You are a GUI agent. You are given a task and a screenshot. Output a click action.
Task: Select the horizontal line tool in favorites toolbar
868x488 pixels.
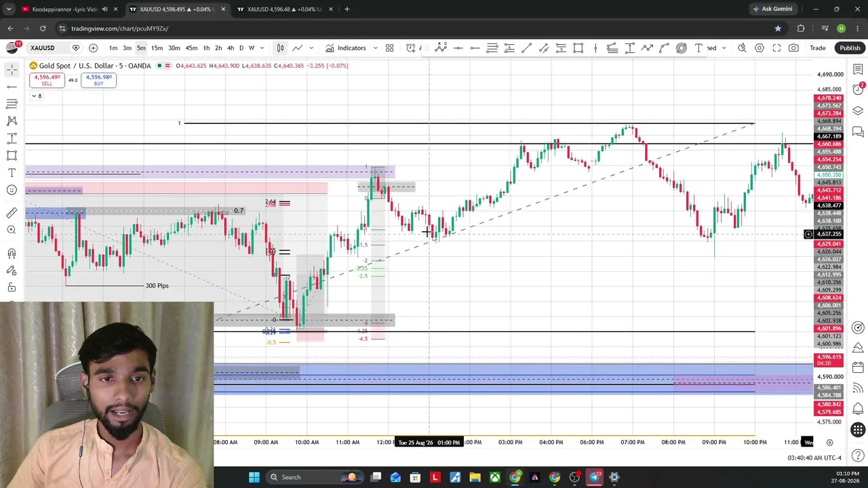click(458, 48)
